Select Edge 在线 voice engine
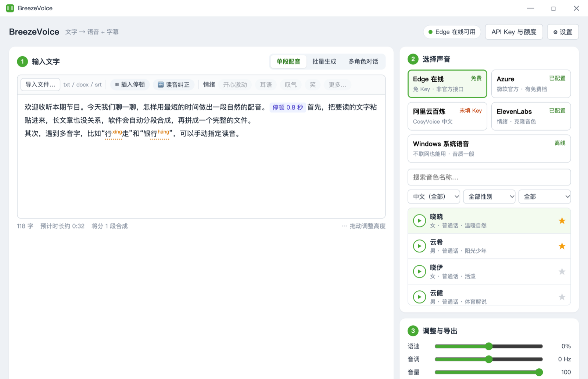The image size is (588, 379). [447, 84]
